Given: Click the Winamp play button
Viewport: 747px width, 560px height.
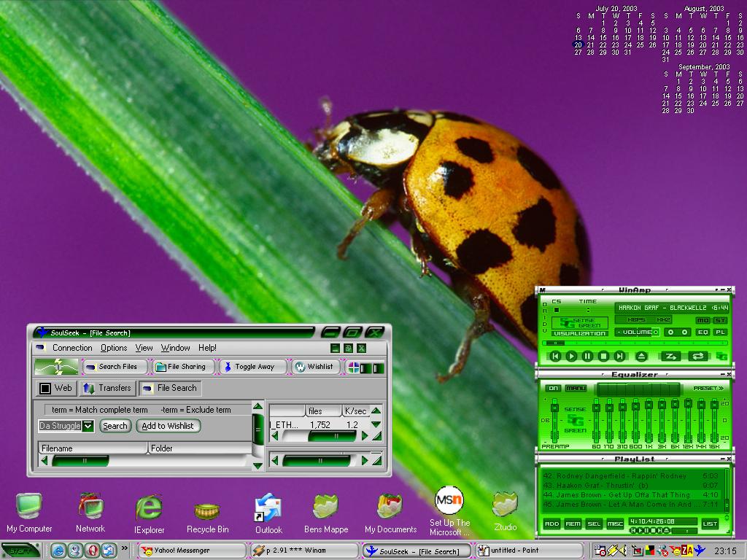Looking at the screenshot, I should point(571,356).
